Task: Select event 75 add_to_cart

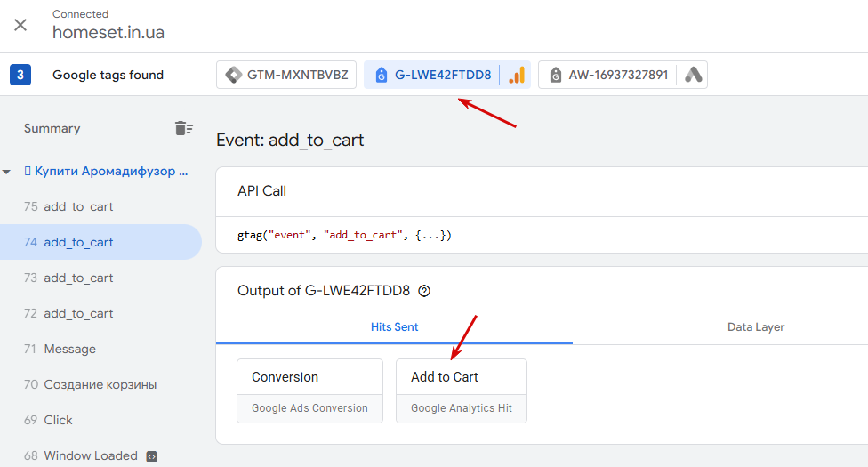Action: [100, 206]
